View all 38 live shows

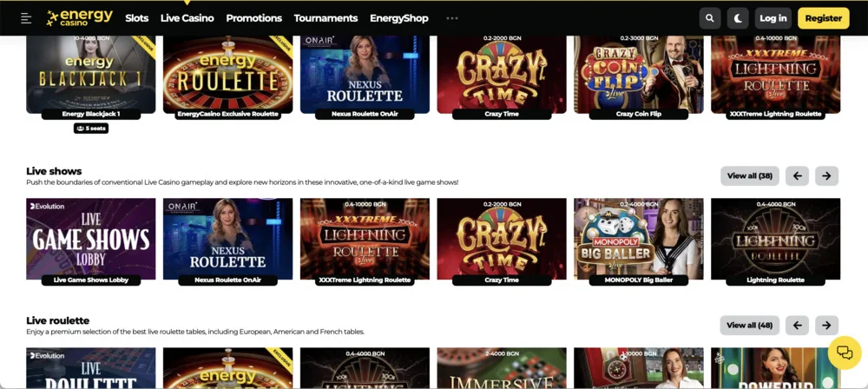[x=750, y=175]
